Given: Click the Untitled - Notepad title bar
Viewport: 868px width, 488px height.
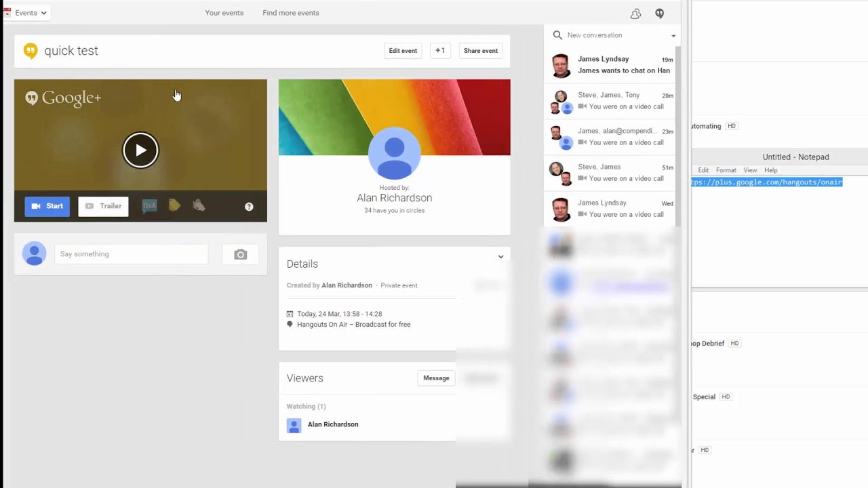Looking at the screenshot, I should tap(780, 157).
